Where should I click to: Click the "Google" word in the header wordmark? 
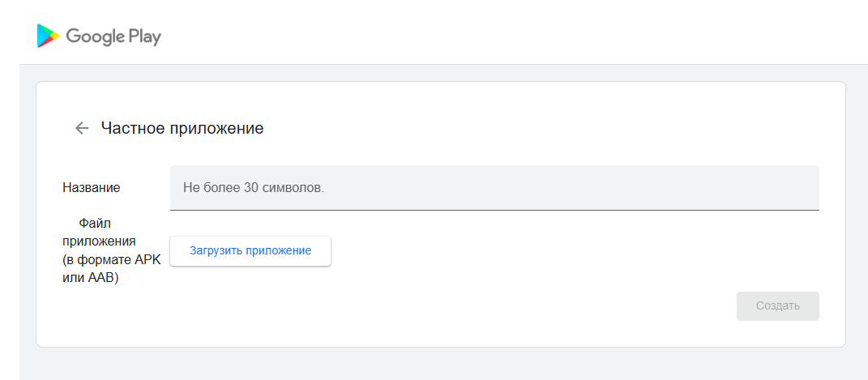[95, 36]
